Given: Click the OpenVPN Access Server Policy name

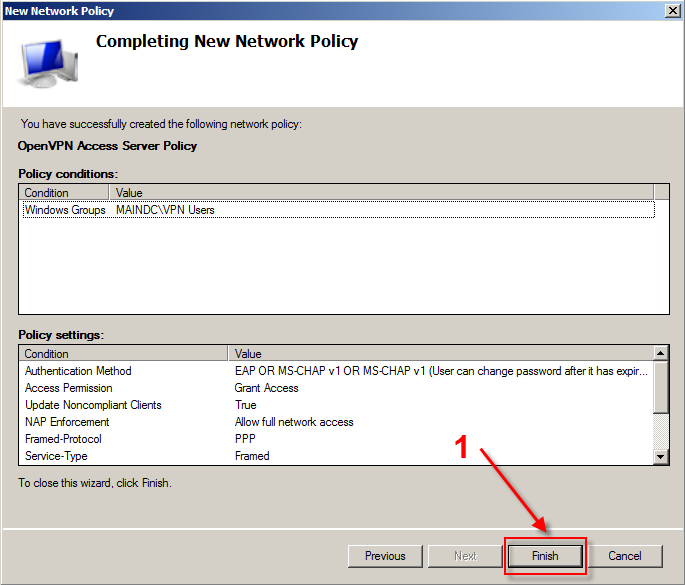Looking at the screenshot, I should click(107, 146).
